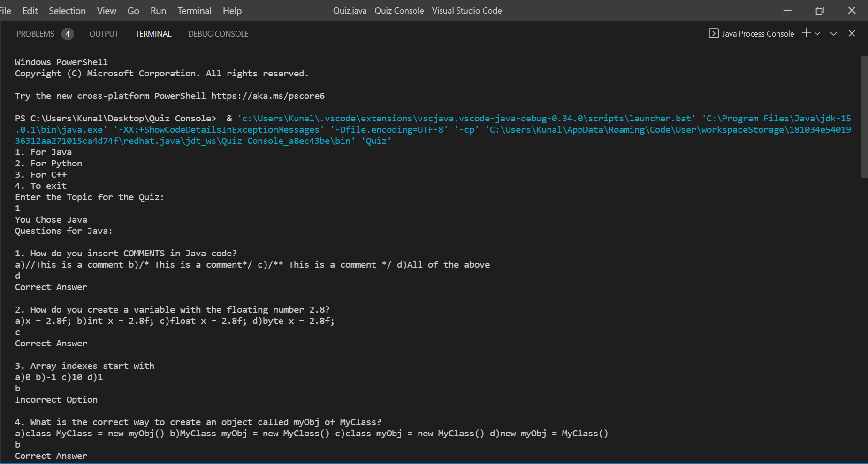Select the TERMINAL tab
This screenshot has height=464, width=868.
coord(153,33)
